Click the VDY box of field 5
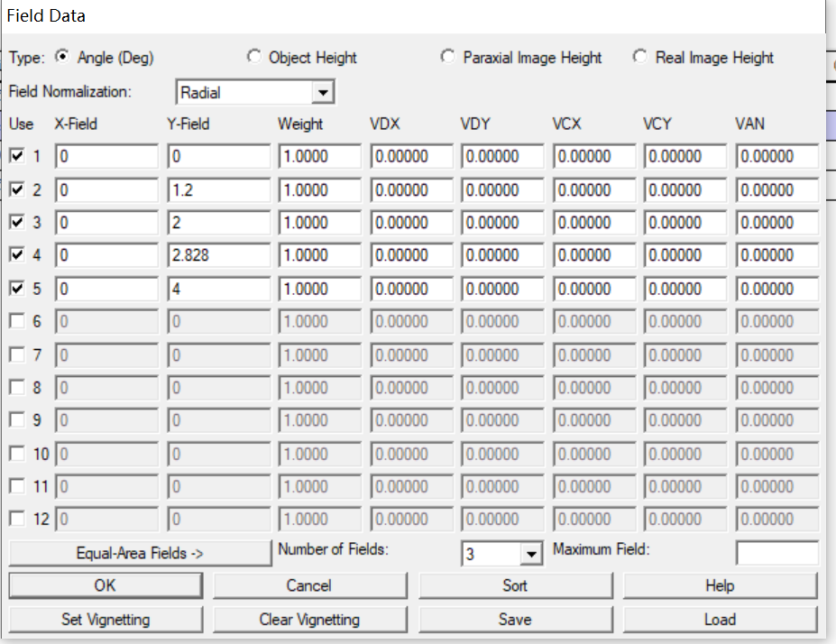 [x=503, y=289]
